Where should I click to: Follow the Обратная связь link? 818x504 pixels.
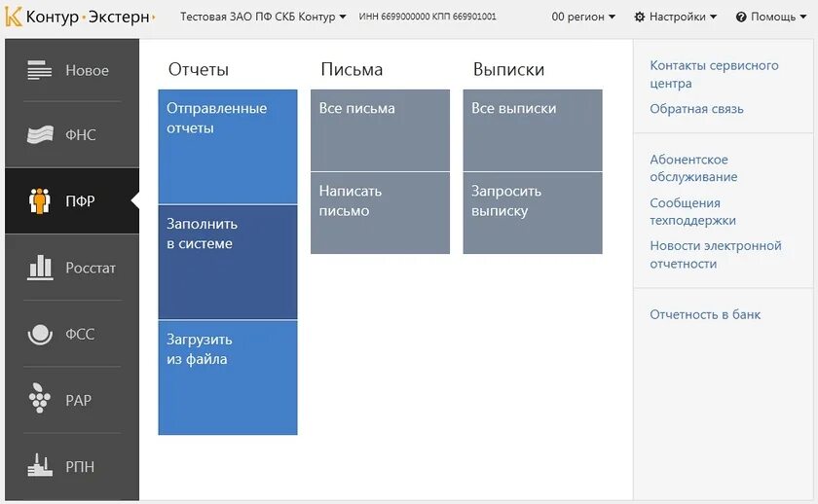coord(696,109)
